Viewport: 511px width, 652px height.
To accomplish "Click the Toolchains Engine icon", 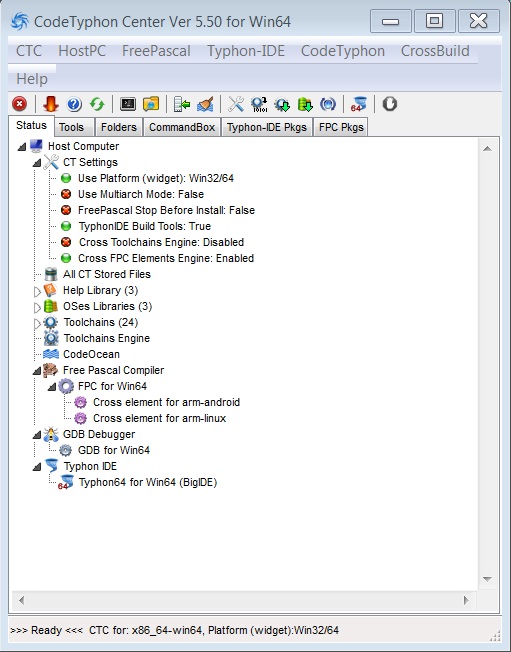I will tap(51, 338).
